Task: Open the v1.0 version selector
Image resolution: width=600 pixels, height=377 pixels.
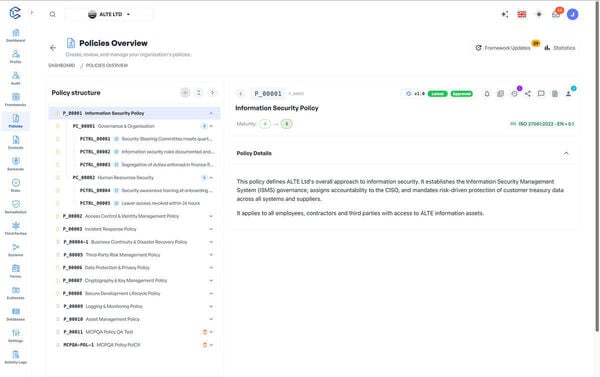Action: tap(415, 94)
